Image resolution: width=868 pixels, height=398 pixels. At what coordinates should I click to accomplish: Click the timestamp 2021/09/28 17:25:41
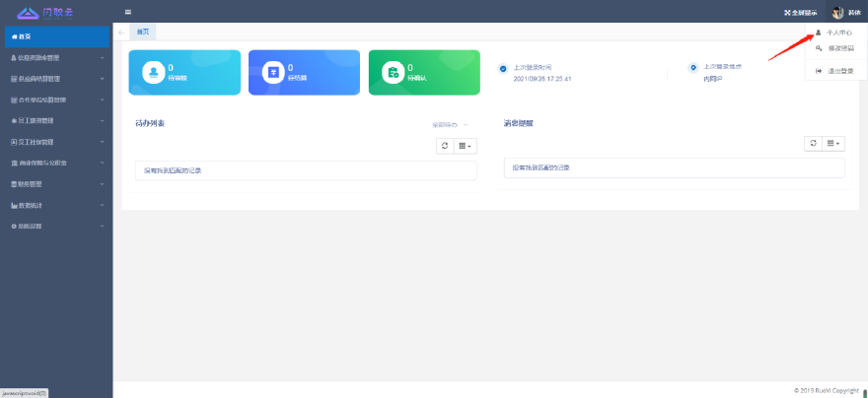pos(542,79)
